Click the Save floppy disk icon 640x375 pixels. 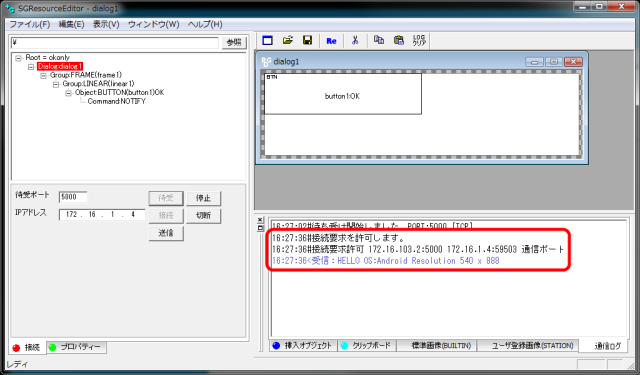click(307, 40)
